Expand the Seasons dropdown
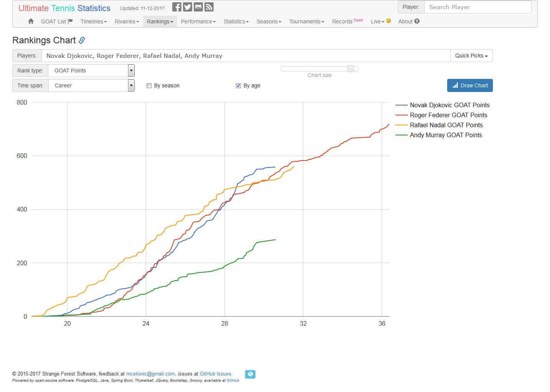The image size is (550, 392). click(269, 21)
